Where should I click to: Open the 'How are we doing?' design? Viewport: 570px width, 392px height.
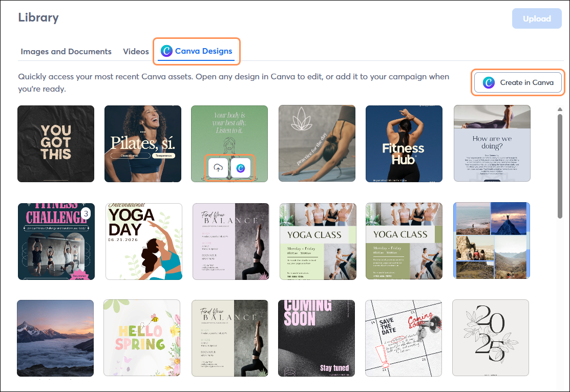click(x=492, y=144)
